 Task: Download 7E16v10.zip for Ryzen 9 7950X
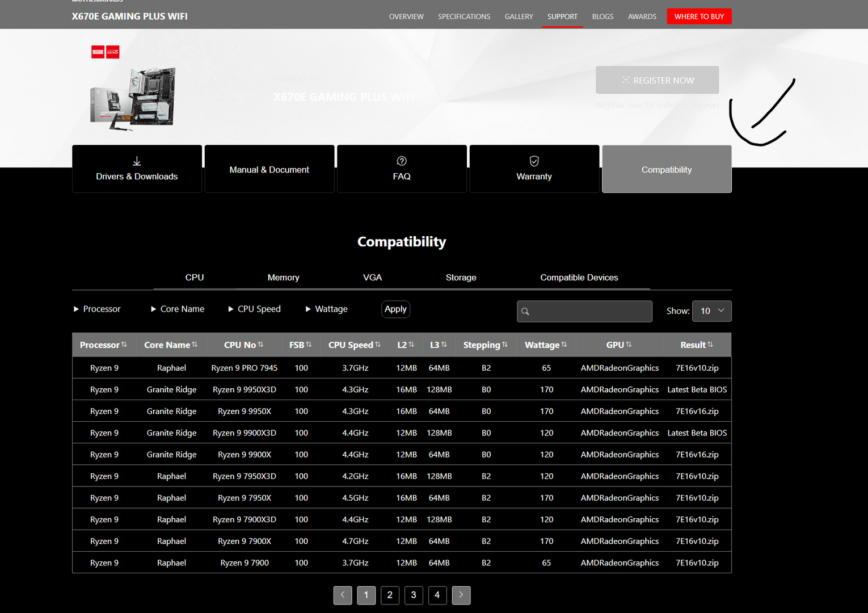[x=697, y=498]
